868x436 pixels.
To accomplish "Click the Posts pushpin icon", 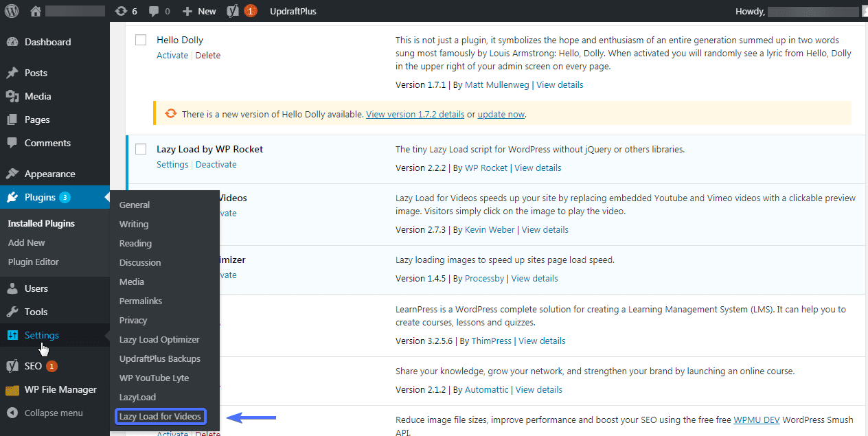I will click(12, 73).
